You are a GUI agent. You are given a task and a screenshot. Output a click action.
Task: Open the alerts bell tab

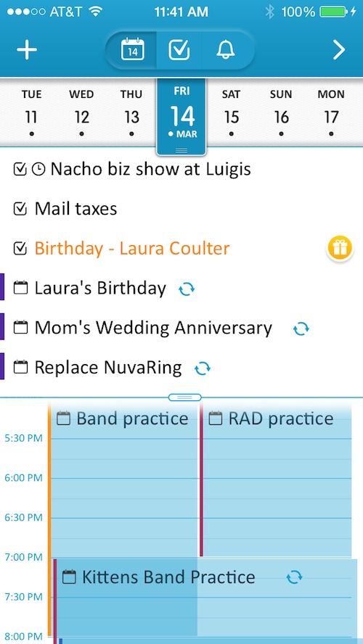225,50
